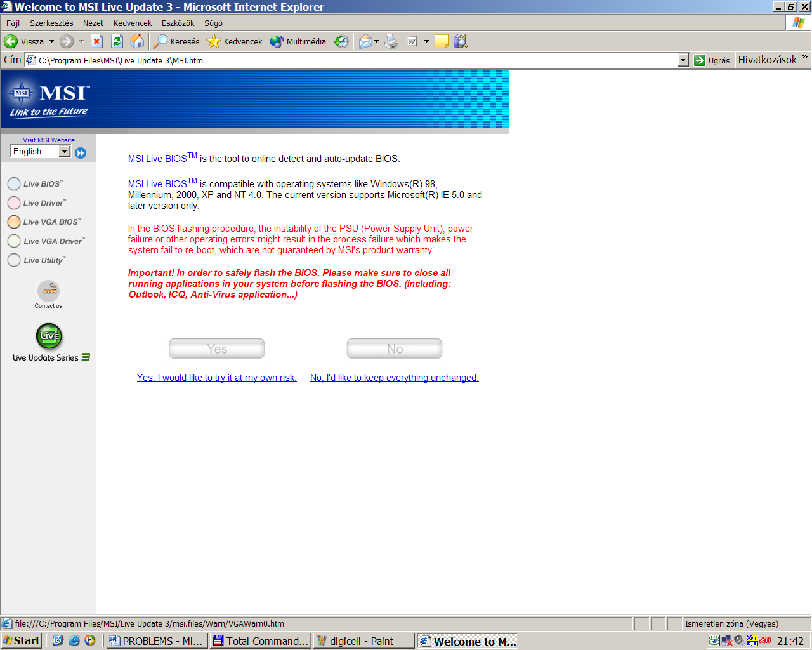Click the Stop loading icon

pos(96,41)
